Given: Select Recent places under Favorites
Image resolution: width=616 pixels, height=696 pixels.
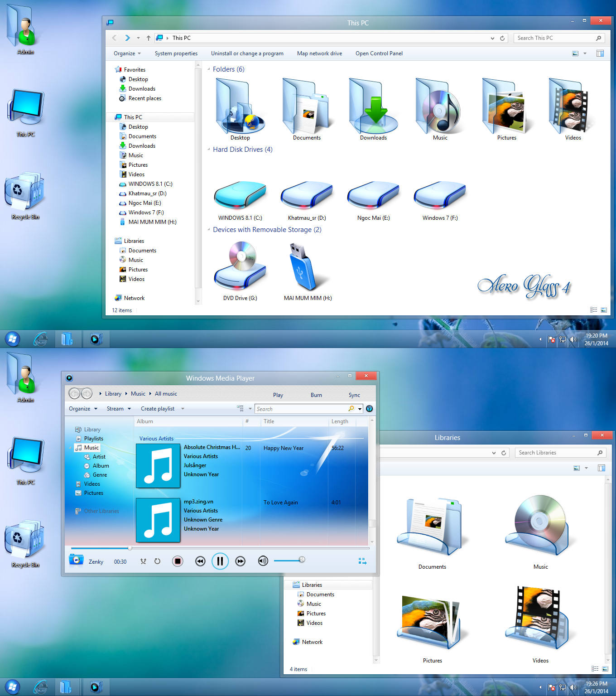Looking at the screenshot, I should [140, 98].
